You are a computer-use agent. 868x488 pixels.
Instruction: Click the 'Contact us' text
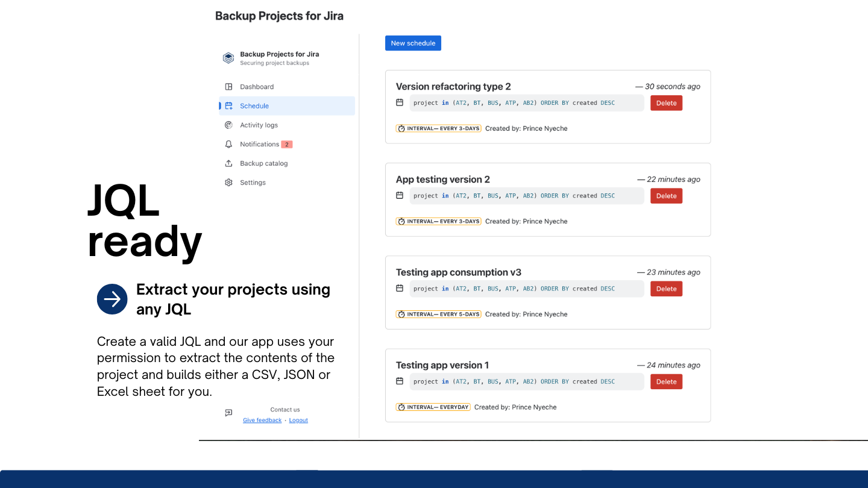pyautogui.click(x=285, y=410)
